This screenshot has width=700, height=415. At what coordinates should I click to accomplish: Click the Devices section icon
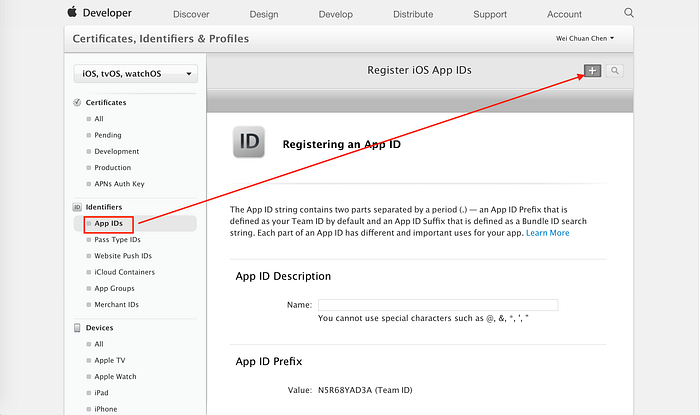point(77,328)
